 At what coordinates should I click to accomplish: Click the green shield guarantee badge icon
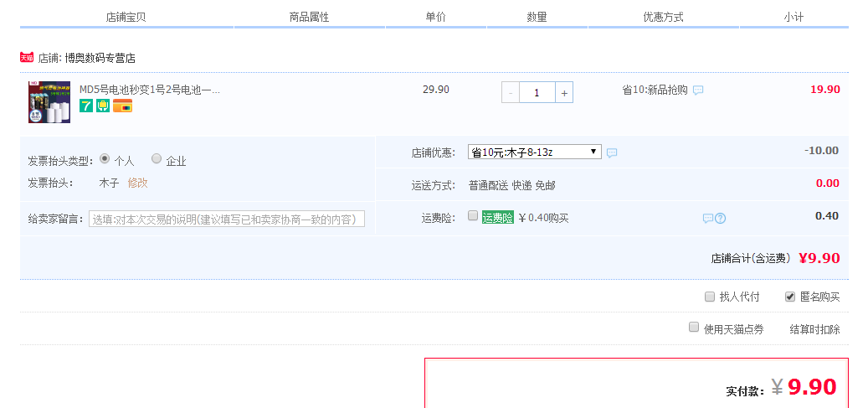pos(103,106)
